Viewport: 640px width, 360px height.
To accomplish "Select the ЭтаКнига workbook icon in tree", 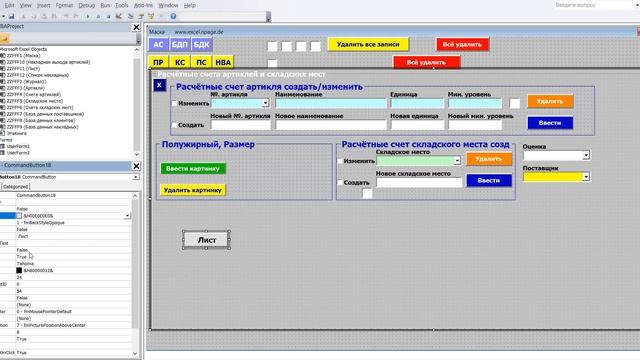I will [2, 133].
